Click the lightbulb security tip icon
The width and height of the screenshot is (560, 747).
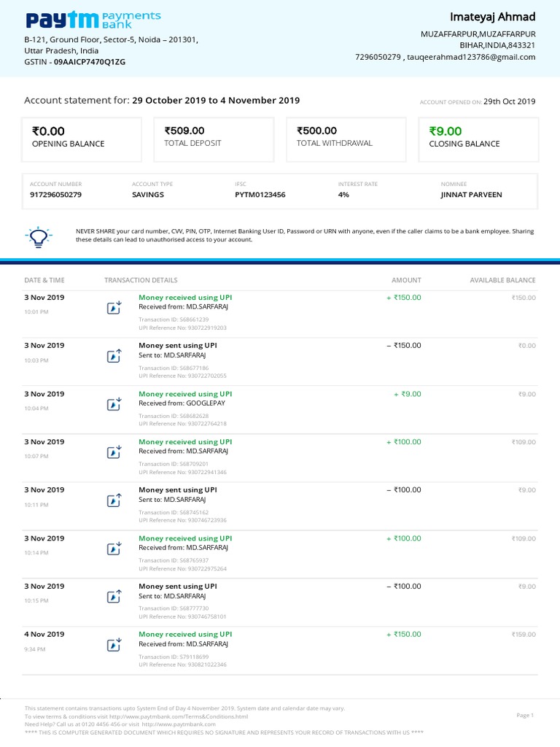[x=36, y=235]
